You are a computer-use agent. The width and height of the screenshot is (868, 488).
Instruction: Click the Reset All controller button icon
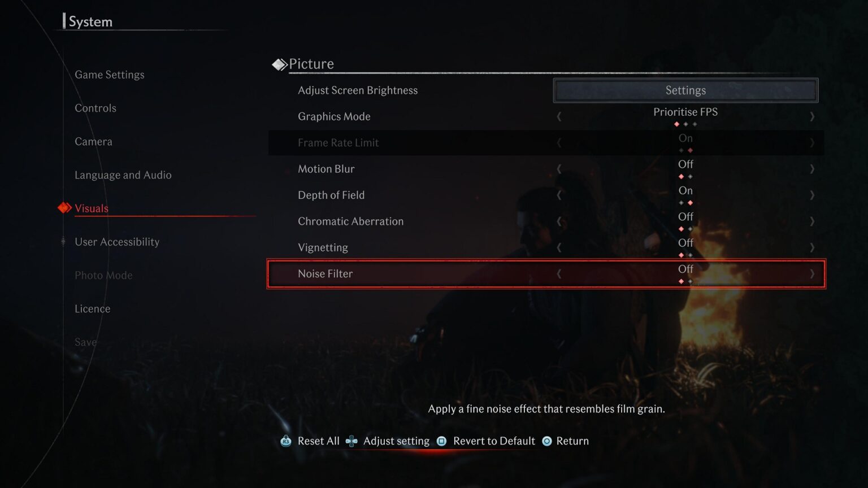click(x=286, y=441)
